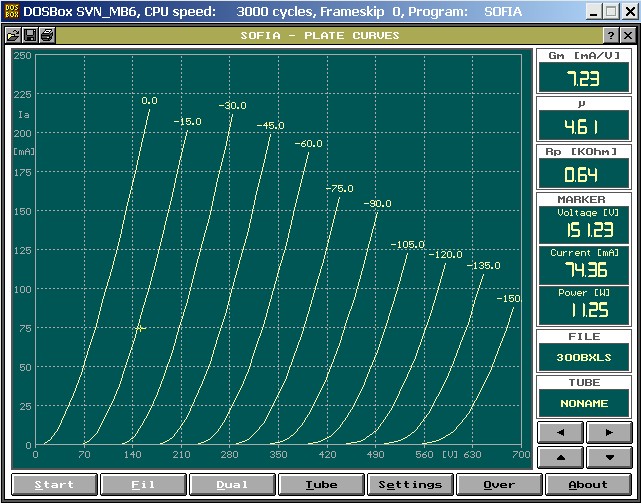Click the DOSBox icon in title bar
The width and height of the screenshot is (641, 503).
12,11
